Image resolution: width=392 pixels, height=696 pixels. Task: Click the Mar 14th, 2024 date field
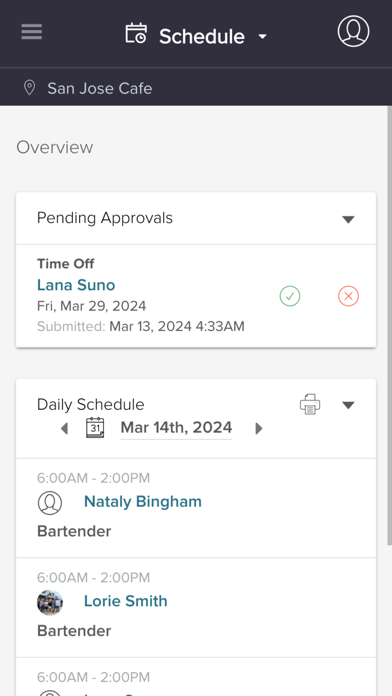[x=176, y=428]
